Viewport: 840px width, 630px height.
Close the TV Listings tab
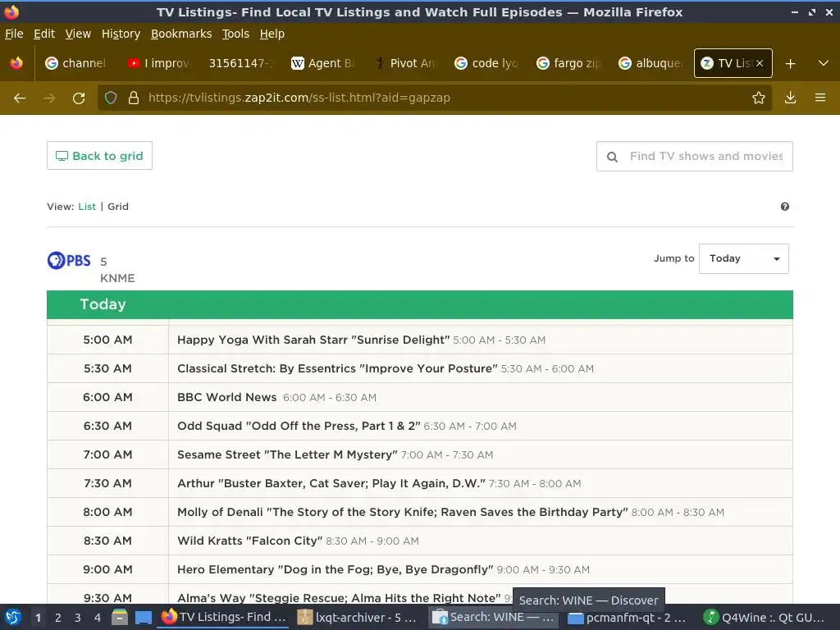tap(760, 63)
